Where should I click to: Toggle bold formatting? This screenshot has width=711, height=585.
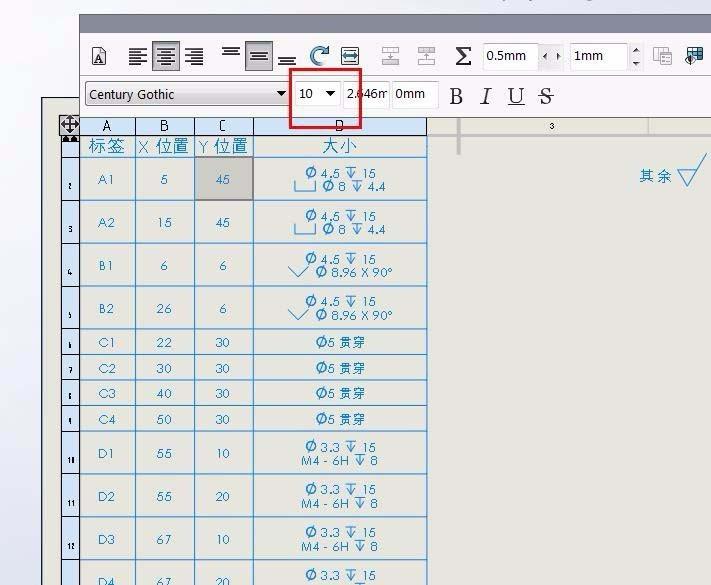(x=456, y=96)
